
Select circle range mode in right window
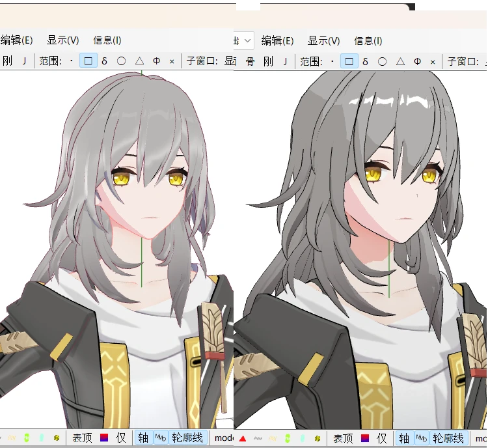[x=382, y=61]
